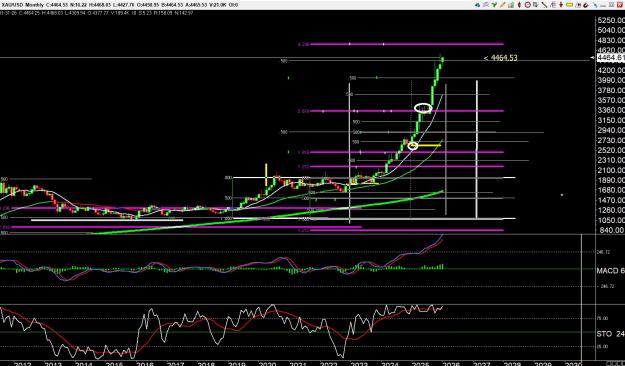
Task: Click the red circular clock icon
Action: coord(528,5)
